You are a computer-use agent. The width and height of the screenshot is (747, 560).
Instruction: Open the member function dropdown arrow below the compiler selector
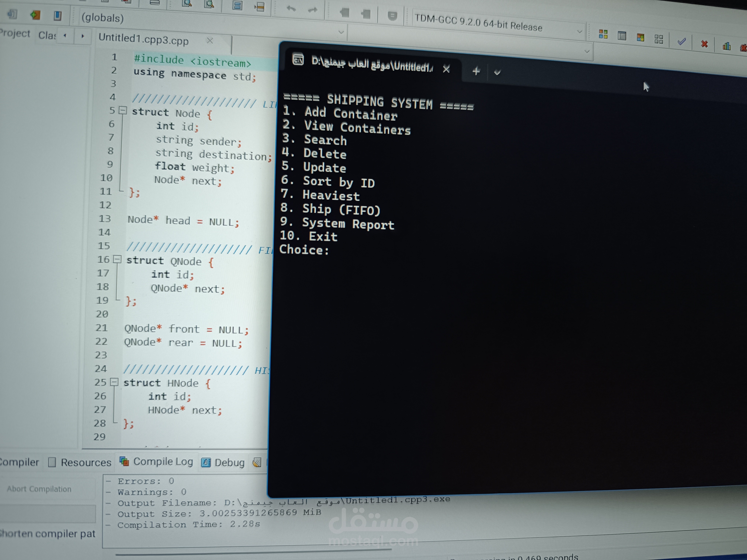tap(587, 52)
